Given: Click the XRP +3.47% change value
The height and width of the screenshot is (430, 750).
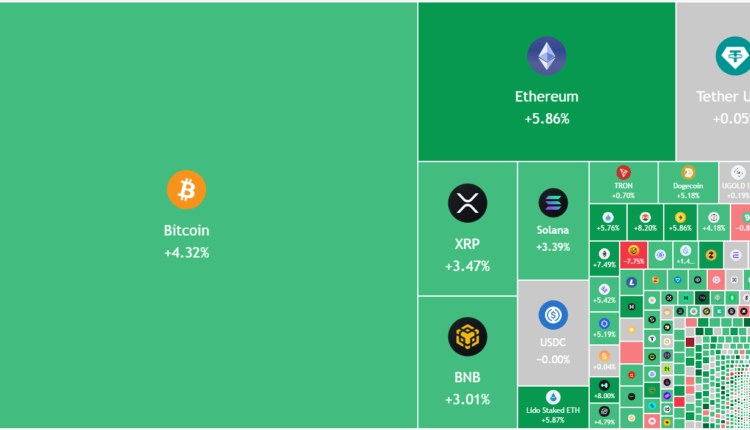Looking at the screenshot, I should point(467,267).
